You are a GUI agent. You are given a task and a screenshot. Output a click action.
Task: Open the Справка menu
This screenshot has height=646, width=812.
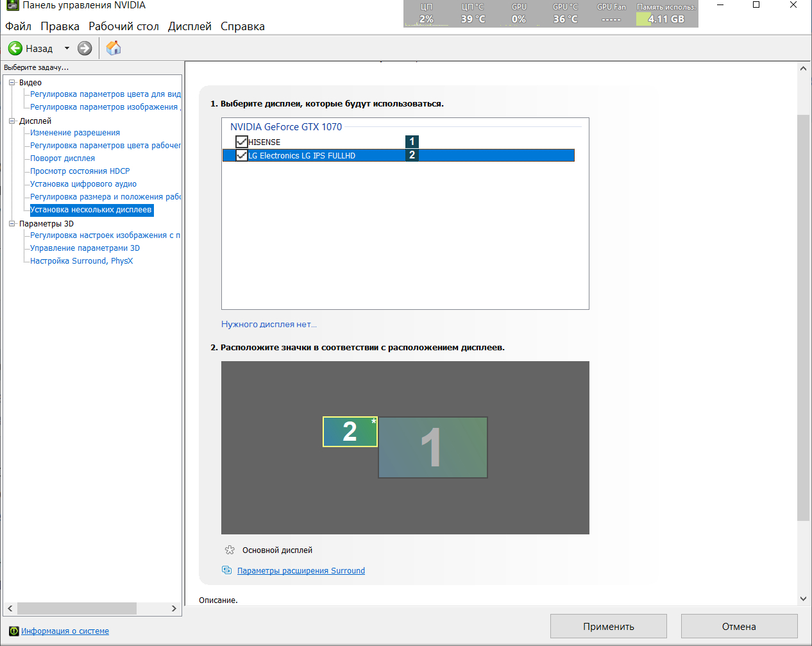tap(242, 26)
